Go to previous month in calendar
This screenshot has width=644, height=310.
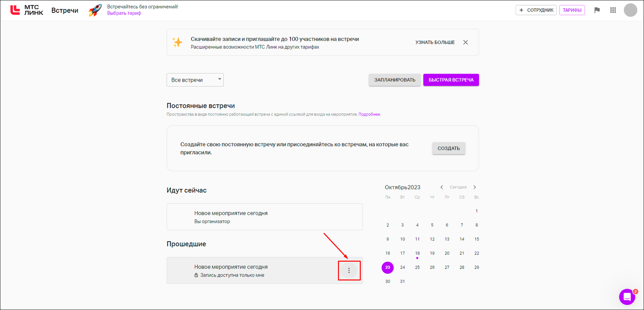coord(442,187)
